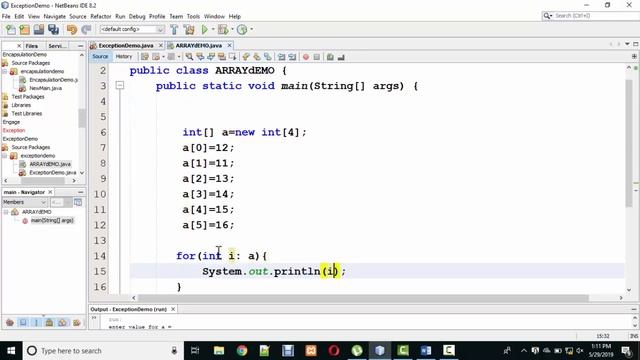Close the Navigator panel tab
Viewport: 640px width, 360px height.
[50, 192]
